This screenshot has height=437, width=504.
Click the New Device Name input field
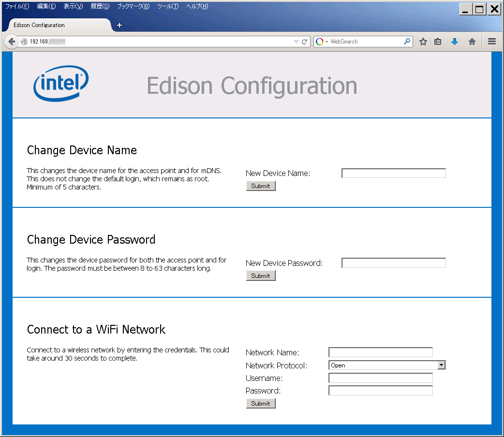[393, 173]
